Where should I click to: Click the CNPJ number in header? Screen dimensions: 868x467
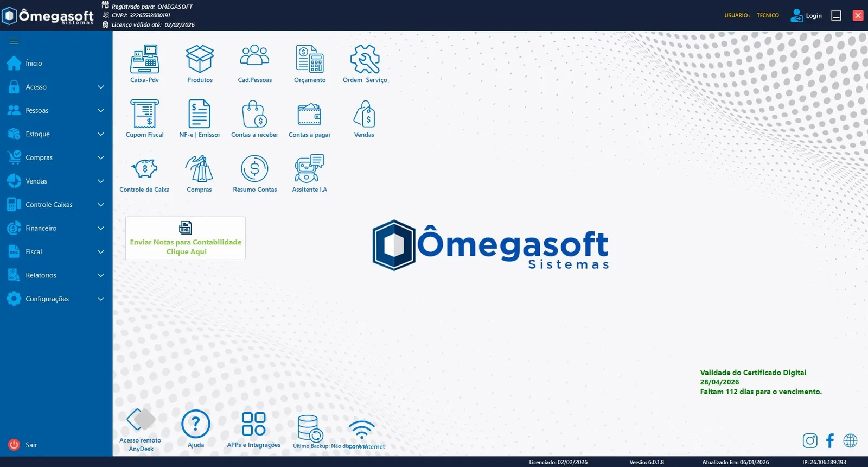(x=150, y=15)
